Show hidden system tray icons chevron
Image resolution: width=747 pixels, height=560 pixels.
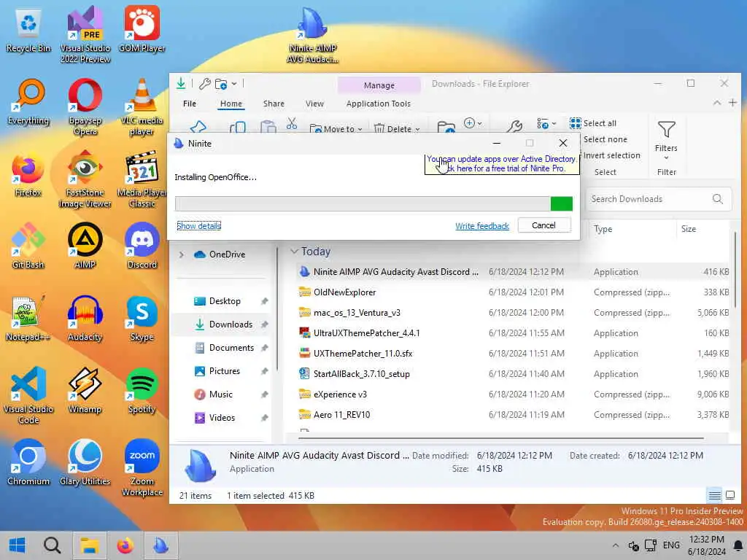click(x=615, y=545)
